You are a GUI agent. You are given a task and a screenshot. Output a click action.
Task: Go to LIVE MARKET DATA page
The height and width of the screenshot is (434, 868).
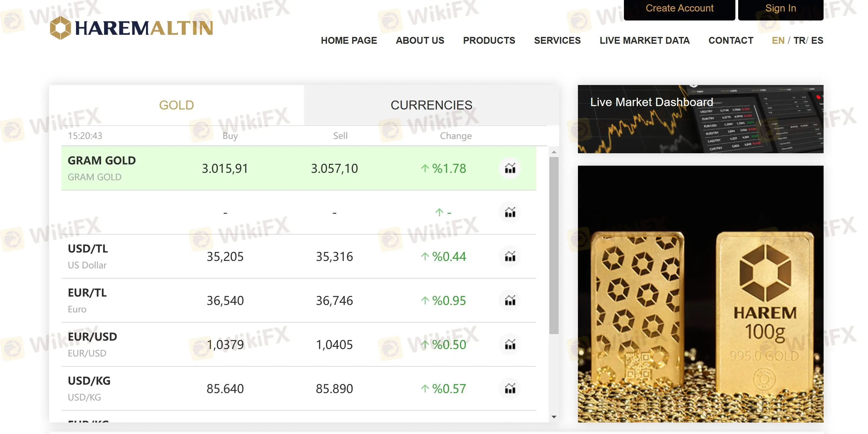tap(644, 40)
